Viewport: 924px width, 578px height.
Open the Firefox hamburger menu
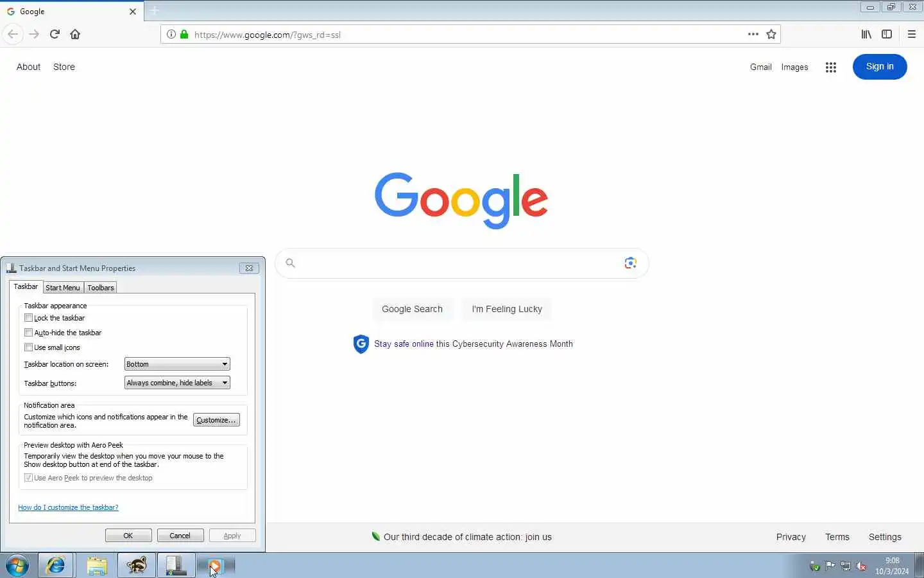click(912, 34)
